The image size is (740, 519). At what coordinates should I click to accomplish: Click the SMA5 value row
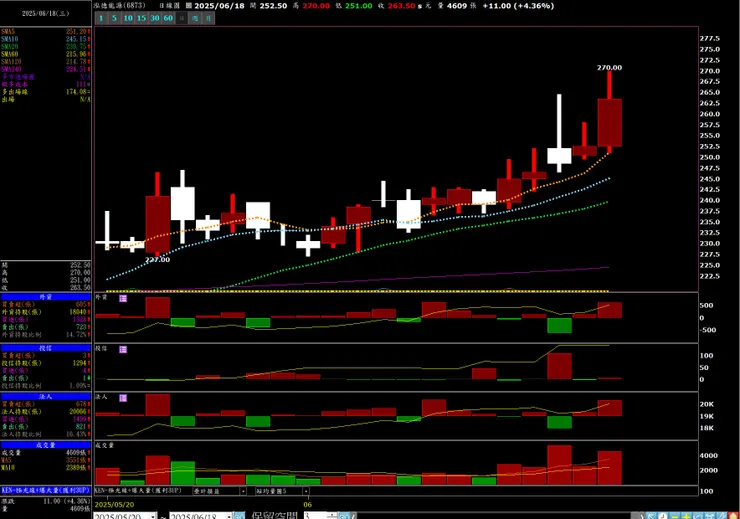coord(46,32)
